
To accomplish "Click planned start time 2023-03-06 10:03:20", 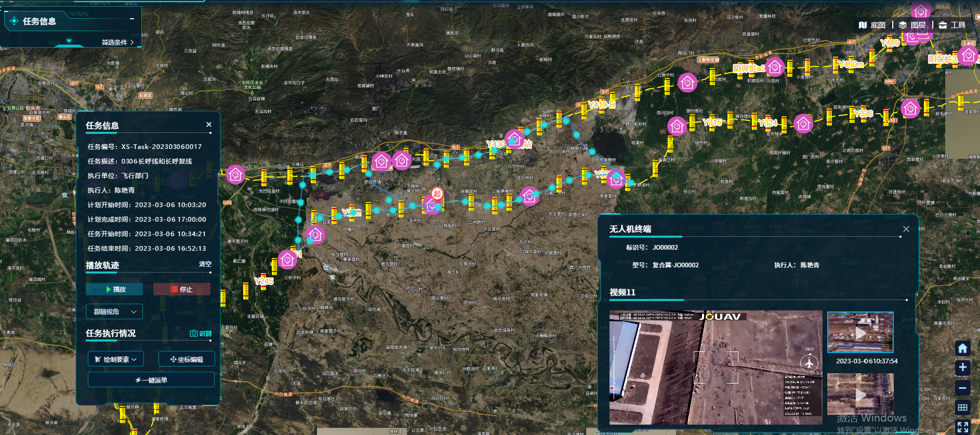I will click(x=170, y=205).
